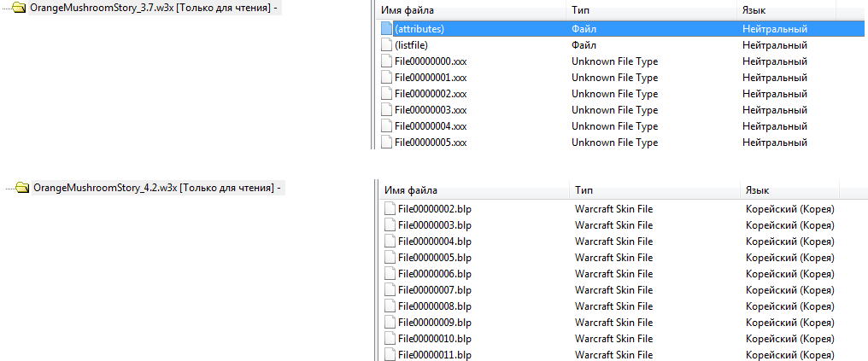Click file icon beside File00000008.blp
Image resolution: width=868 pixels, height=361 pixels.
[x=390, y=306]
